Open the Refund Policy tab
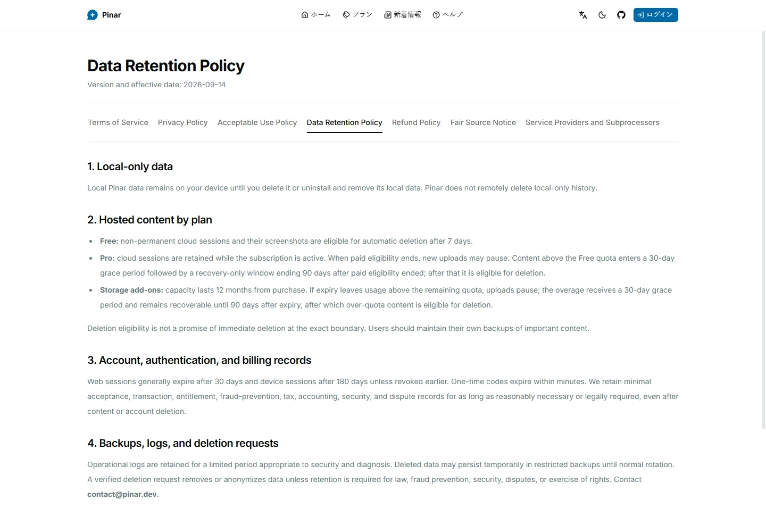 pos(416,122)
